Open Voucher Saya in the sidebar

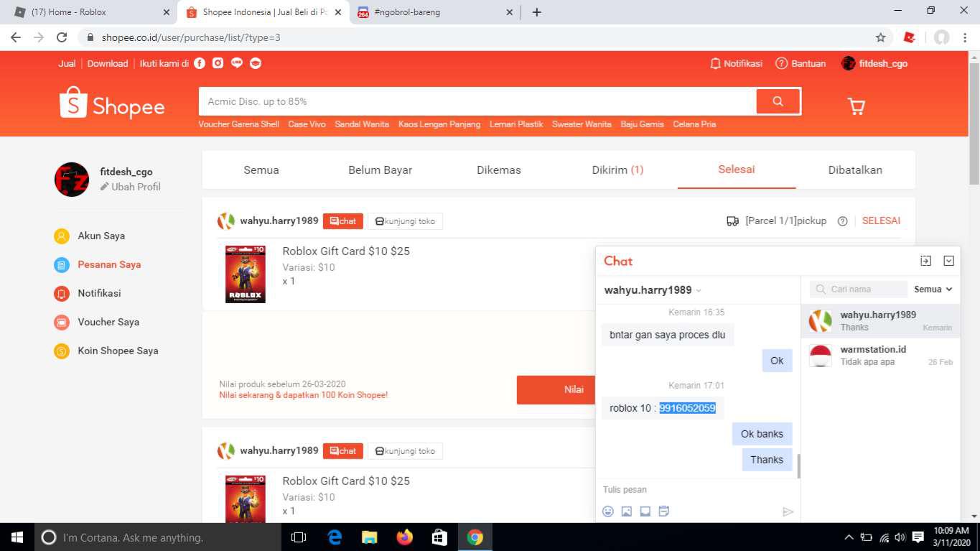(97, 322)
